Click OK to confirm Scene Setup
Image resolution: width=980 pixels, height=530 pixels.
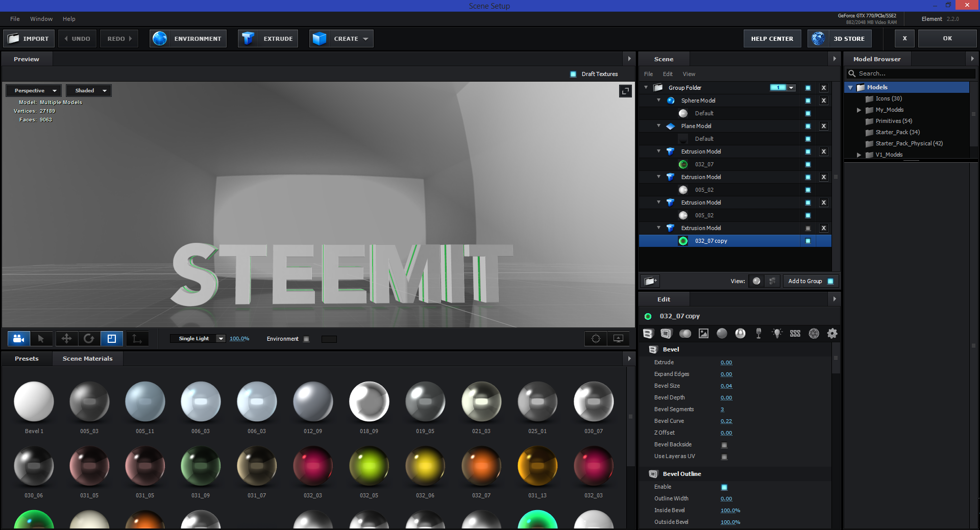click(947, 39)
